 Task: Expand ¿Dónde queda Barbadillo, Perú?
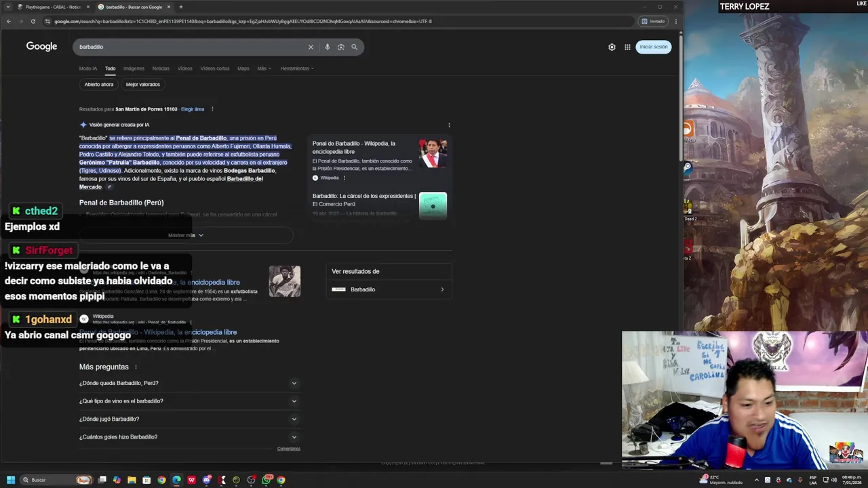point(189,383)
